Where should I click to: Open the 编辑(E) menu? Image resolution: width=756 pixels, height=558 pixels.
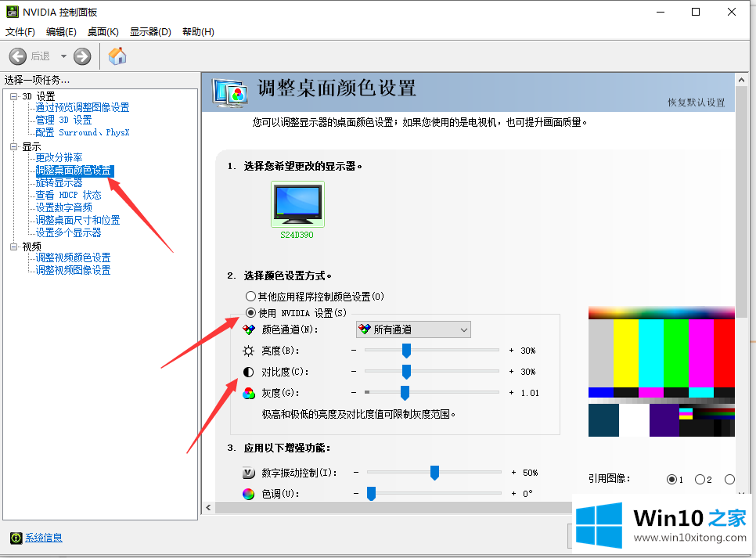[x=61, y=32]
